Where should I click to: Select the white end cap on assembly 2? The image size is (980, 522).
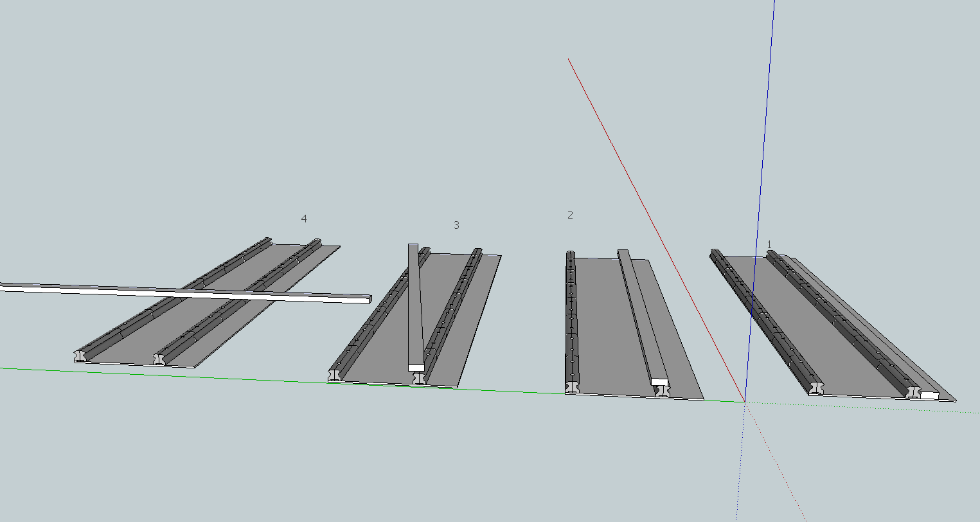point(659,382)
